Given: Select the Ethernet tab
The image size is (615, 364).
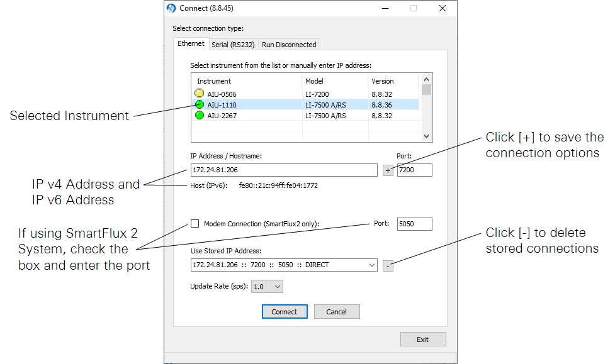Looking at the screenshot, I should (x=191, y=44).
